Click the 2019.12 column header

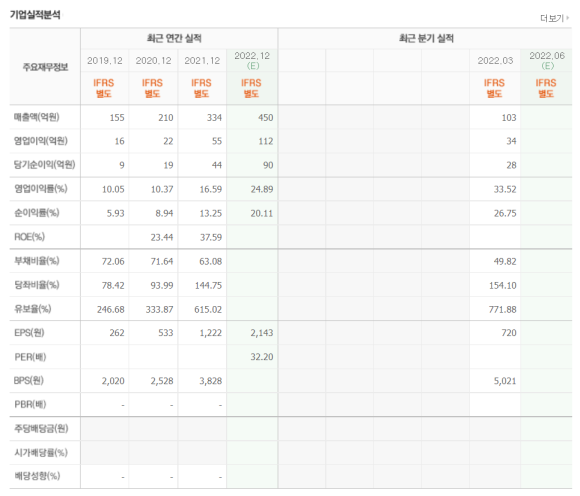(x=105, y=61)
